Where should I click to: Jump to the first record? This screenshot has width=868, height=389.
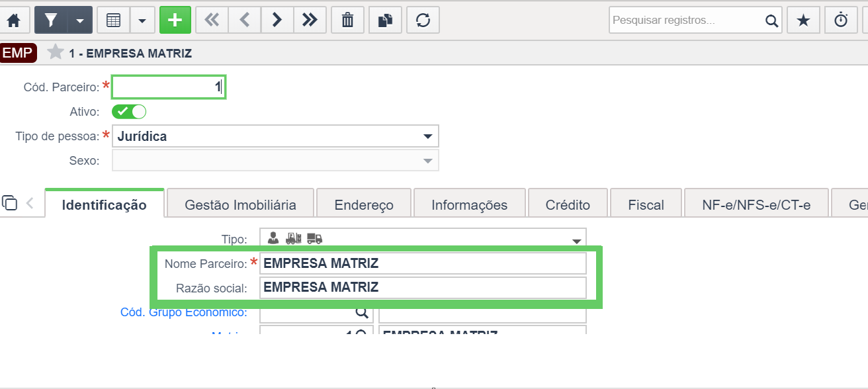pos(212,21)
